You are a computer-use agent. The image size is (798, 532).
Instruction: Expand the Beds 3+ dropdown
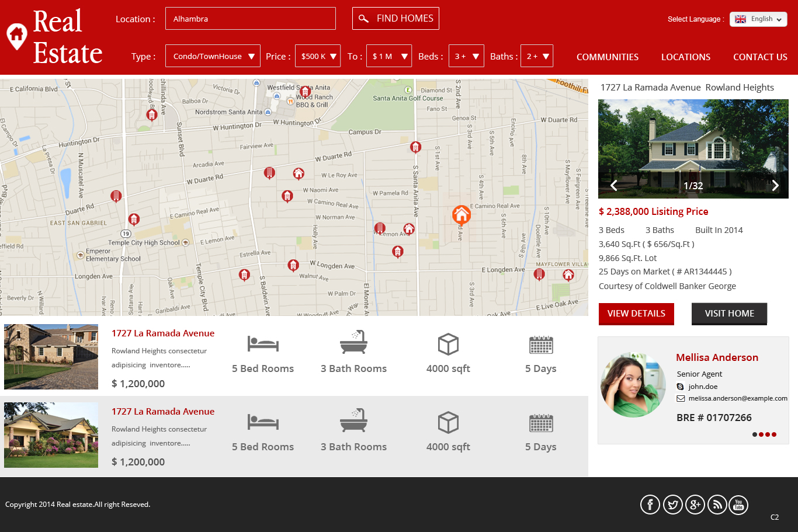(466, 55)
